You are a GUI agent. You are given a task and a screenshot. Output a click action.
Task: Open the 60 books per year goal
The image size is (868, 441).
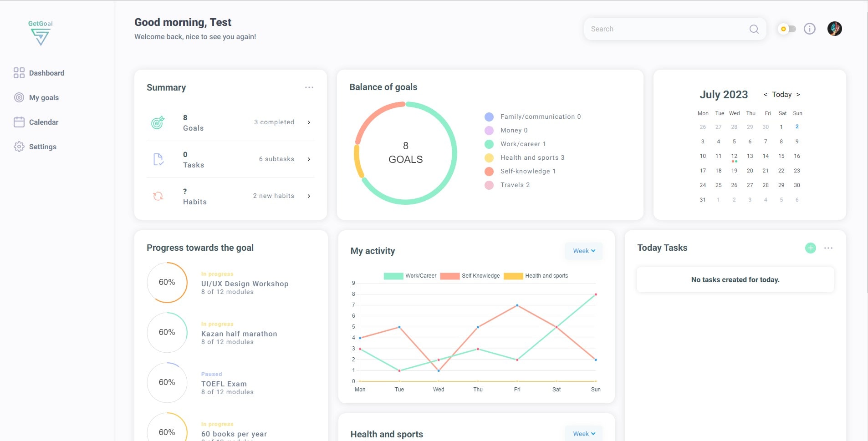click(x=234, y=434)
